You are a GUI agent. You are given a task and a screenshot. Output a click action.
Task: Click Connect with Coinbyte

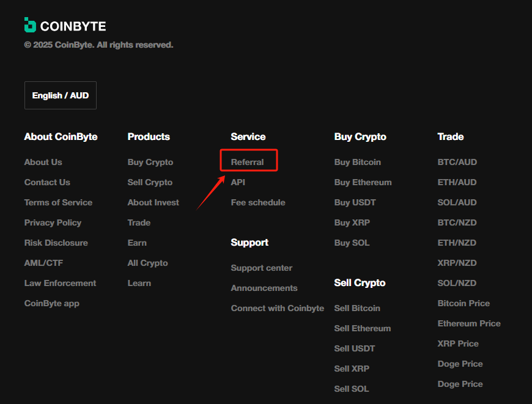pyautogui.click(x=277, y=307)
